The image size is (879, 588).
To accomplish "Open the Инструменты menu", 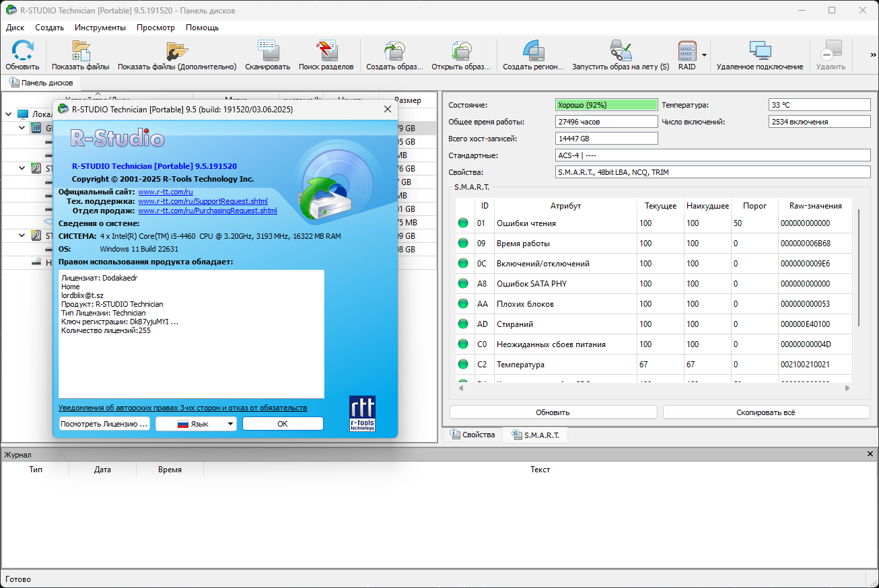I will [x=100, y=28].
